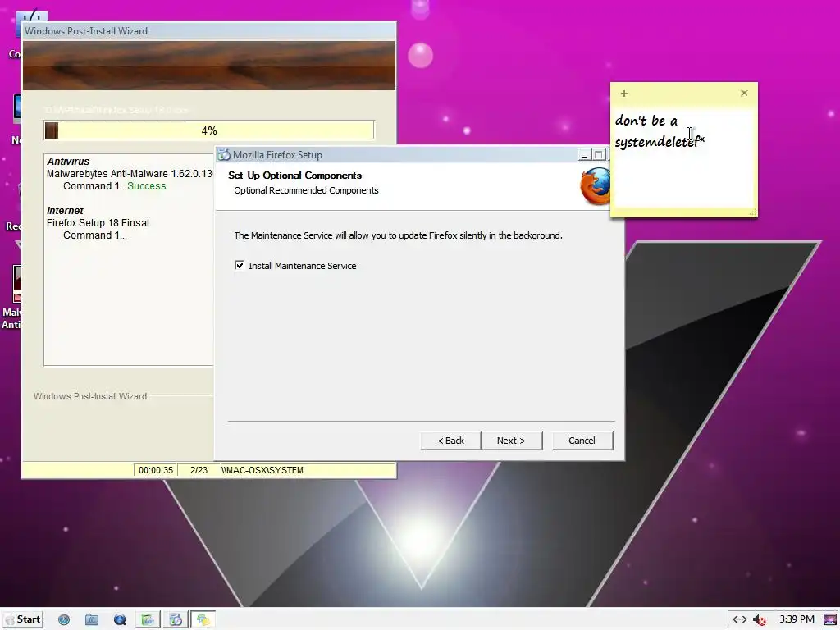Image resolution: width=840 pixels, height=630 pixels.
Task: Select the Malwarebytes Anti-Malware entry in wizard list
Action: (129, 174)
